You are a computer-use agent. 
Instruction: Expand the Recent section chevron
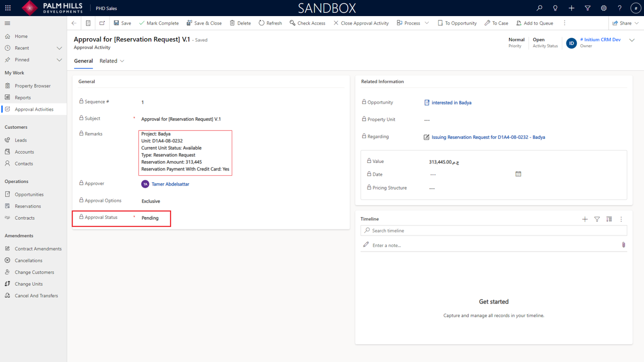(x=59, y=48)
